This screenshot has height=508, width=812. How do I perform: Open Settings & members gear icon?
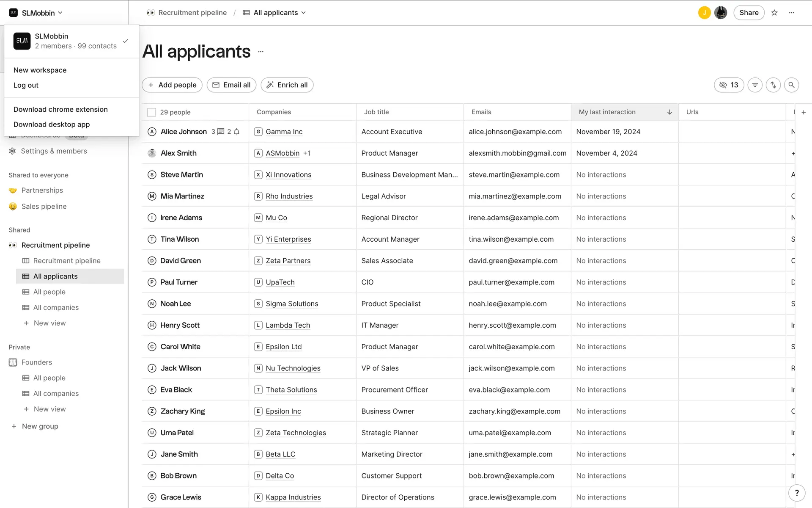pyautogui.click(x=13, y=151)
